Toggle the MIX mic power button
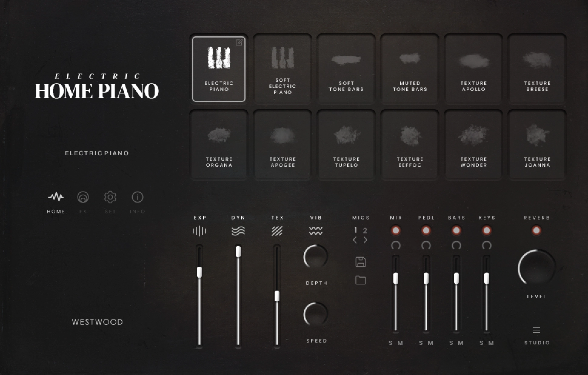The height and width of the screenshot is (375, 588). [396, 231]
